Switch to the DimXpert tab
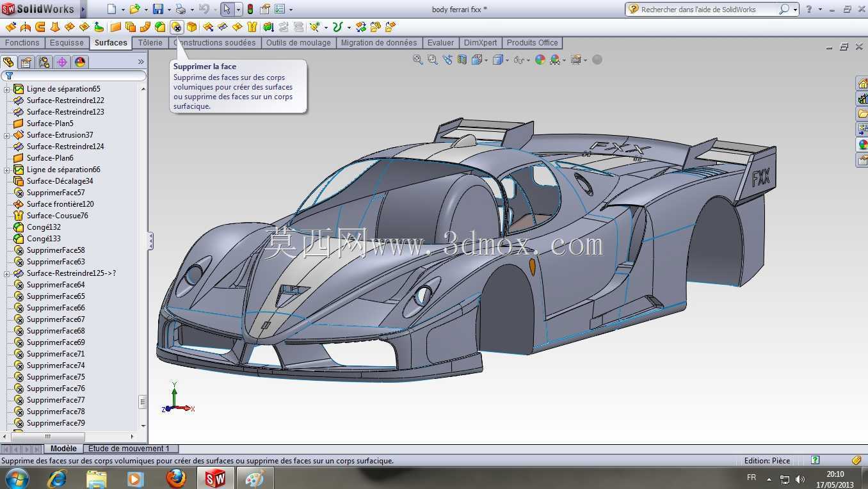The image size is (868, 489). point(480,43)
